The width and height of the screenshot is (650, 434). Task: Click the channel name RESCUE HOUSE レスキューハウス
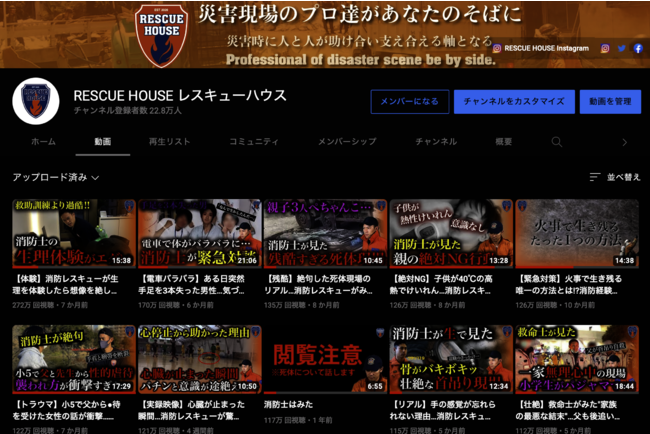coord(180,96)
